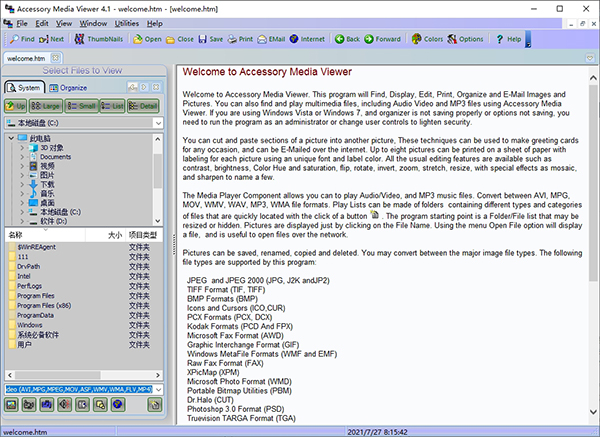This screenshot has width=600, height=437.
Task: Select 音乐 in the folder tree
Action: 47,193
